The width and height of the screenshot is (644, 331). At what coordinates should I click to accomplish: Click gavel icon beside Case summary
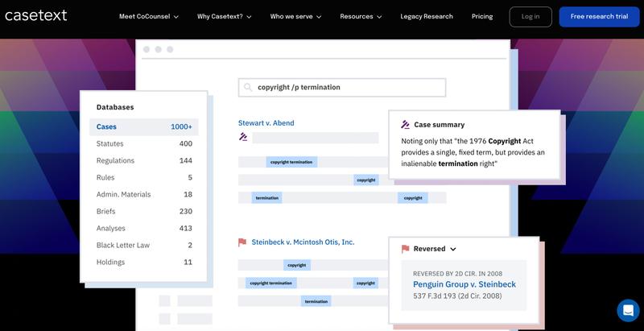tap(406, 125)
